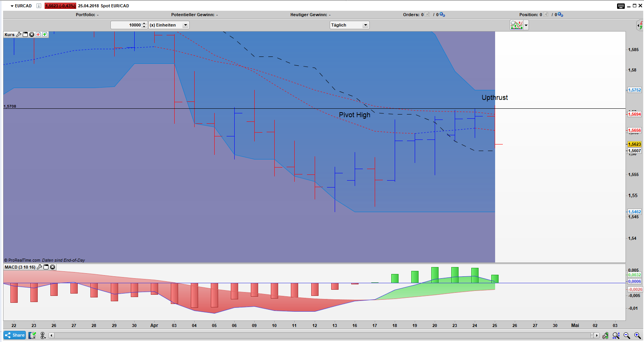Screen dimensions: 644x342
Task: Close position using the Position X icon
Action: pos(546,15)
